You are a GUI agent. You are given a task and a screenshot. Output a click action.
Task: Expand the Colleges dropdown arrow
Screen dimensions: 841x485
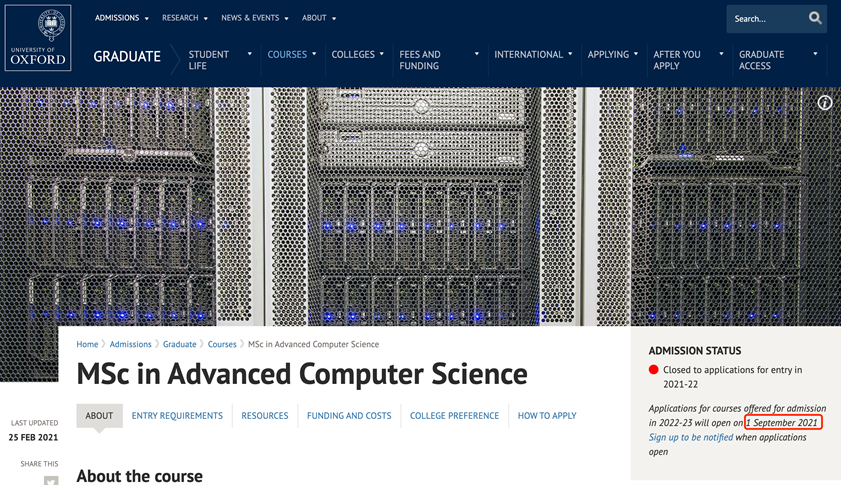[x=382, y=54]
